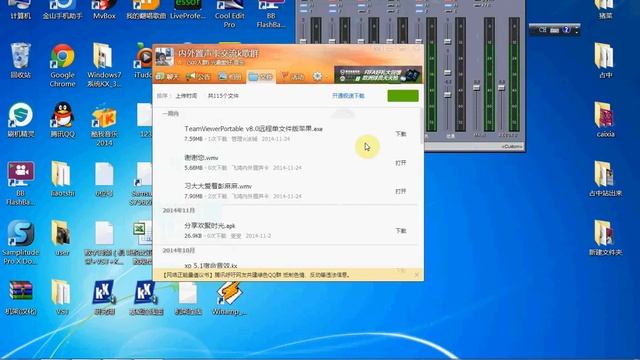The image size is (640, 360).
Task: Launch Samplitude Pro X desktop shortcut
Action: coord(20,242)
